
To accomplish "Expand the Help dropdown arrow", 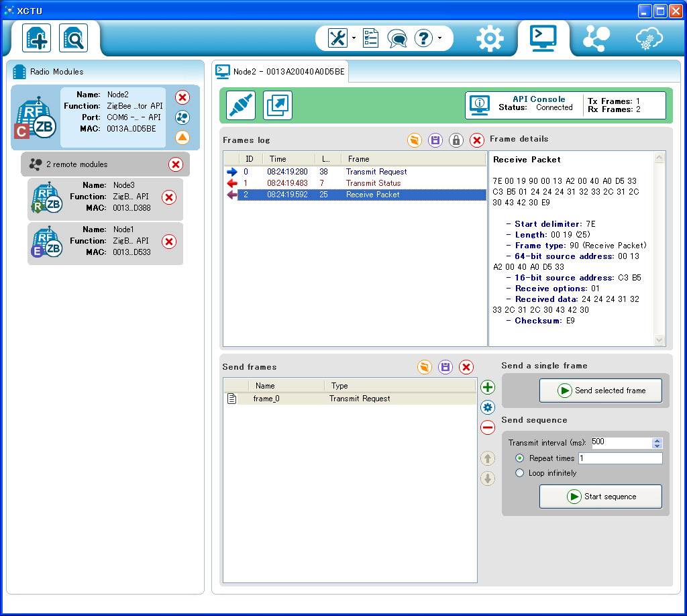I will (x=439, y=38).
